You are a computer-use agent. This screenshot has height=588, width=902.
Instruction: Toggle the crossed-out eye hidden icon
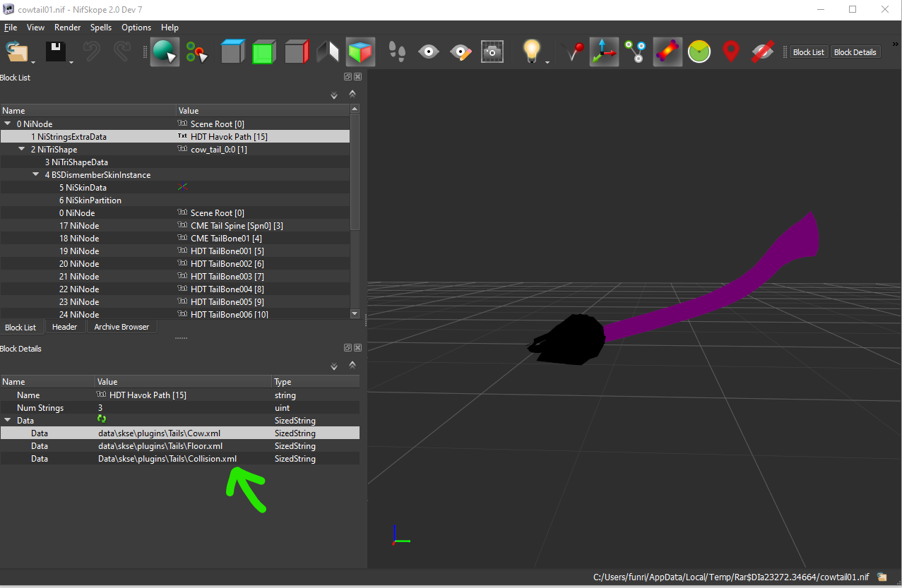point(762,52)
